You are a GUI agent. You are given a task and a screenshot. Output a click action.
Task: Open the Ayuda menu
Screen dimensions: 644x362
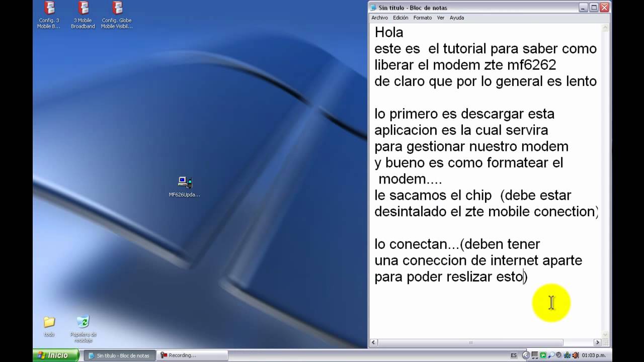point(457,18)
